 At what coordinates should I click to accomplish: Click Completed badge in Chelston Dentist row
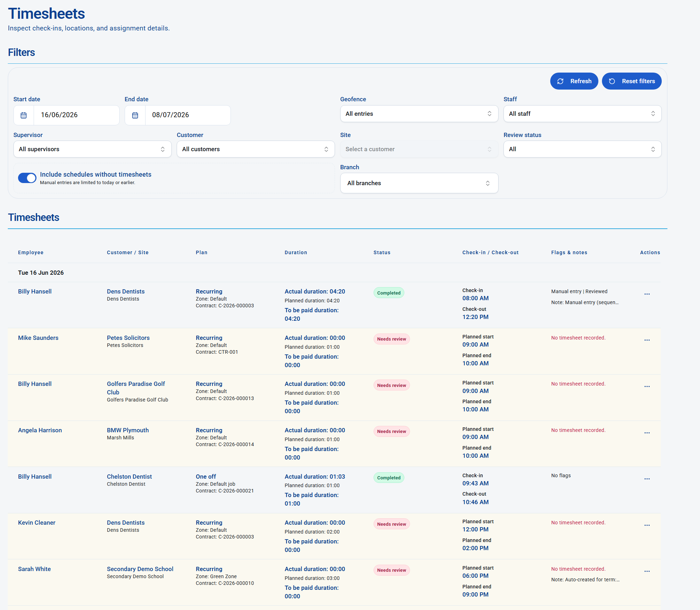tap(389, 478)
